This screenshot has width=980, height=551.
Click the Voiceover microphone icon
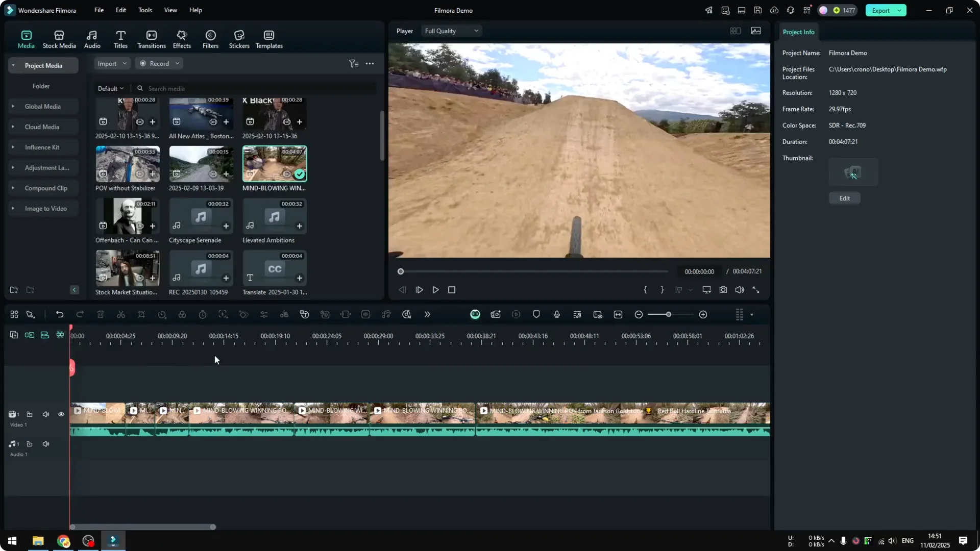(556, 315)
